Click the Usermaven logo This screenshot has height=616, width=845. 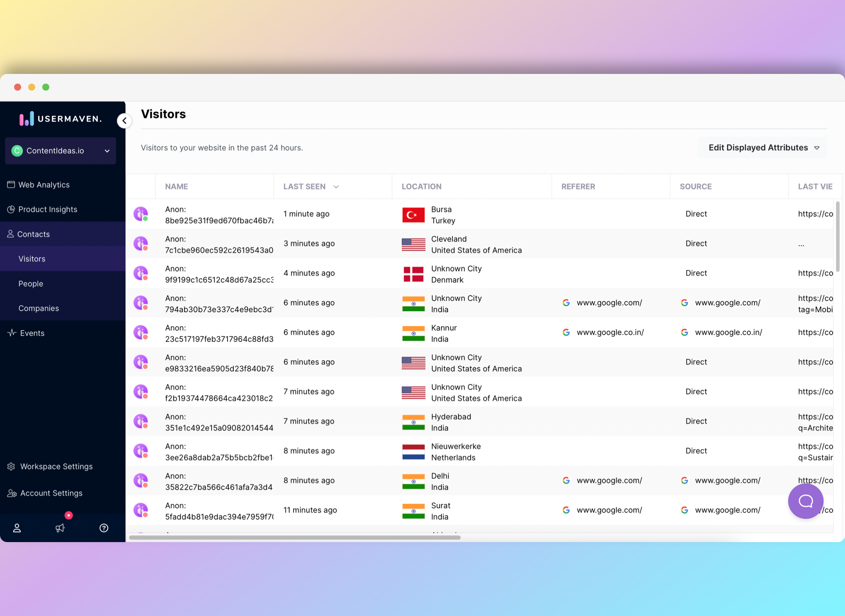point(61,119)
